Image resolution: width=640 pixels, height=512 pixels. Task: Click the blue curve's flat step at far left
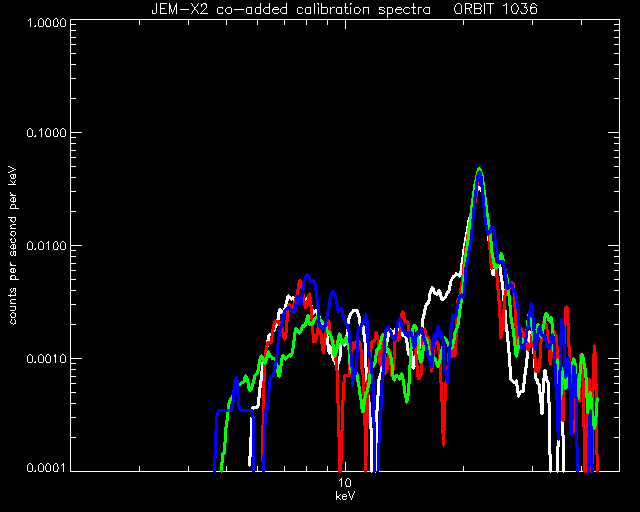click(x=235, y=410)
